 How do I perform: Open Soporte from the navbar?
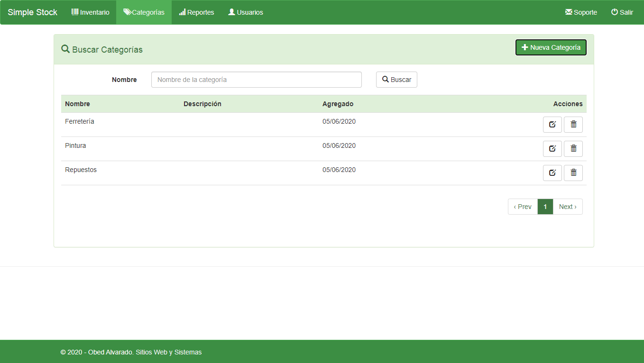pos(581,12)
